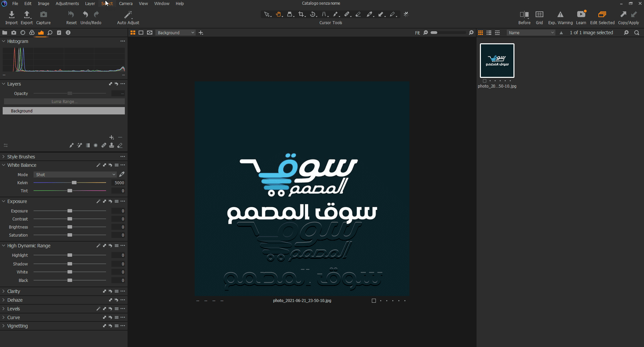Select the Crop cursor tool

click(301, 14)
